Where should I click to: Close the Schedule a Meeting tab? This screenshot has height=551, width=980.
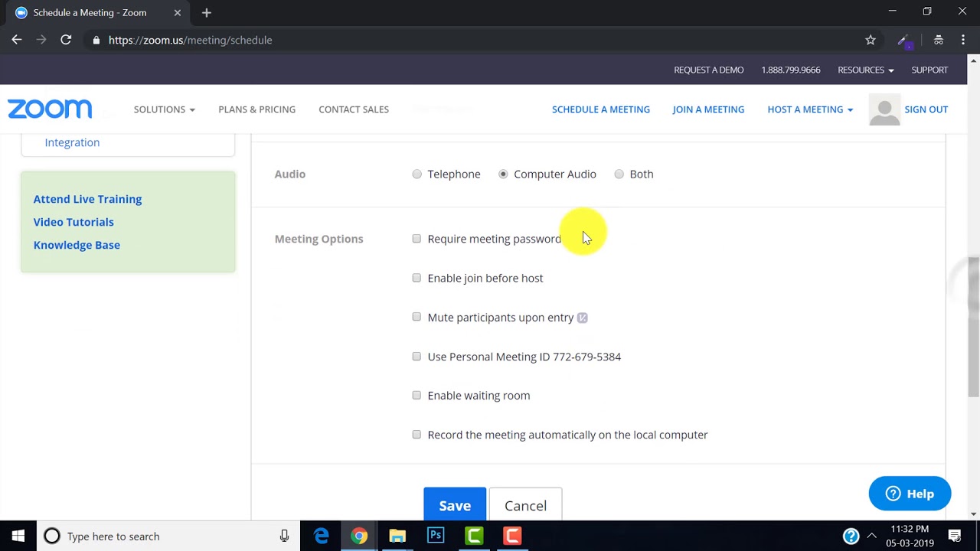pyautogui.click(x=177, y=12)
